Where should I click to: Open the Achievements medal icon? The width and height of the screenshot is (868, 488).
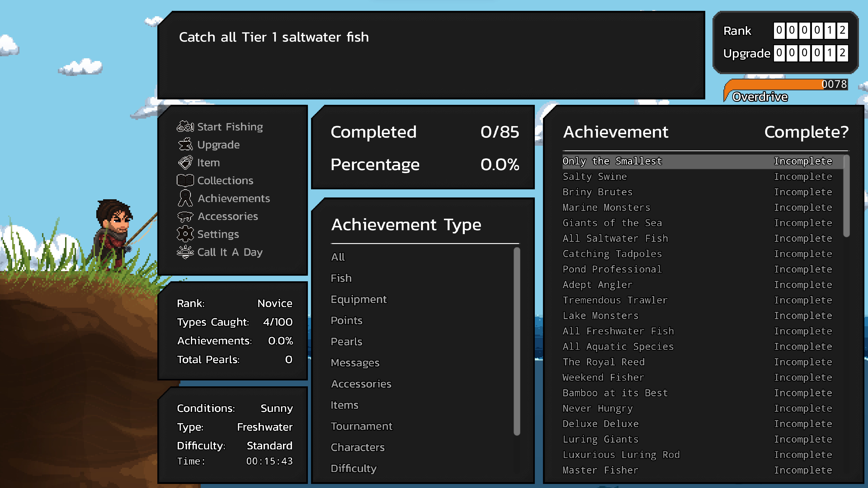(x=234, y=198)
